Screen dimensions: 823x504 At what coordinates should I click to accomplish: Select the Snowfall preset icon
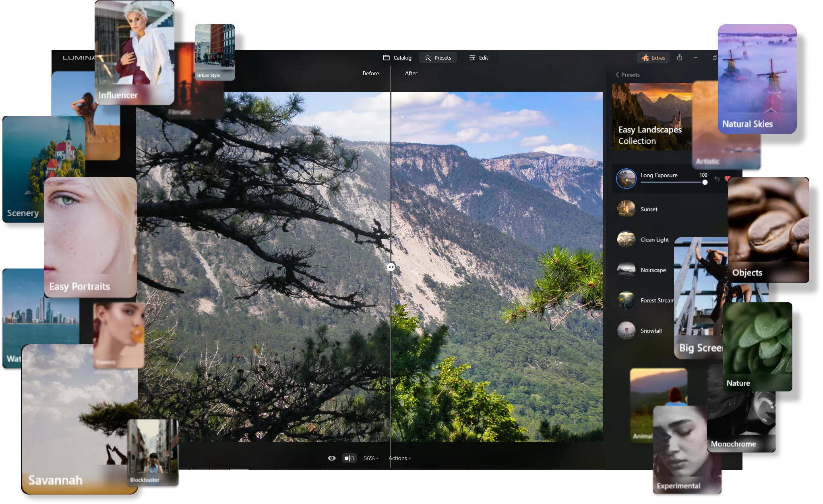[626, 331]
